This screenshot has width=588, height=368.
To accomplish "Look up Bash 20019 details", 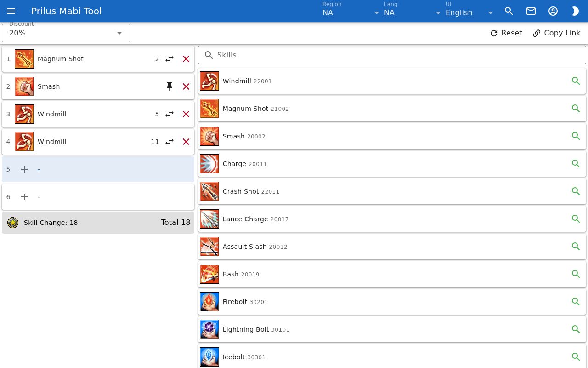I will coord(576,274).
